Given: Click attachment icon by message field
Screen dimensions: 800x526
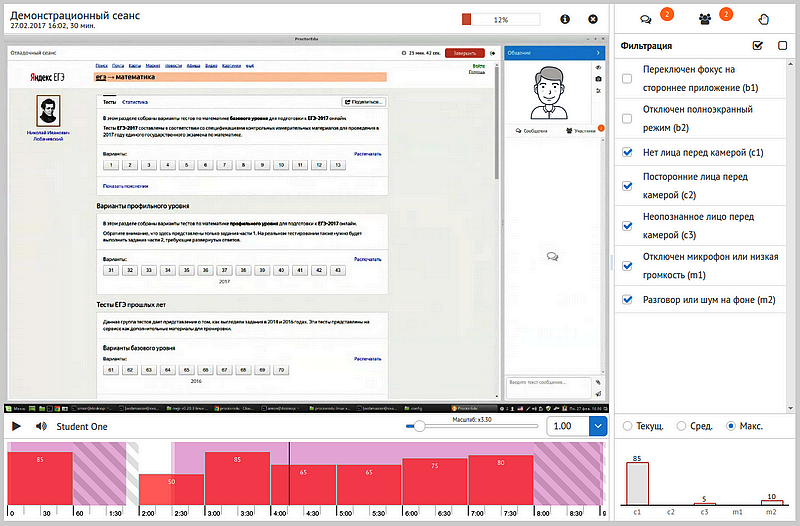Looking at the screenshot, I should click(598, 382).
